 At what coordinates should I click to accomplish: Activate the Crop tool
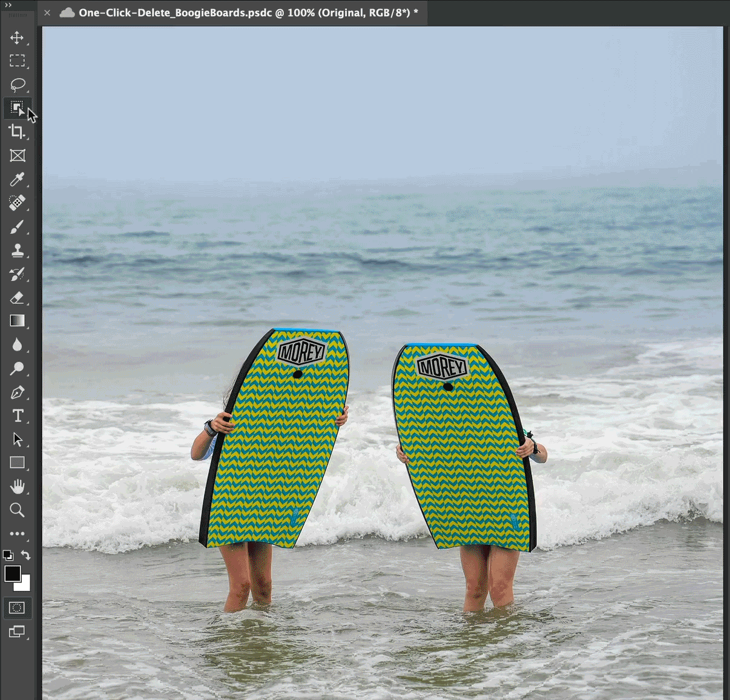(x=18, y=131)
